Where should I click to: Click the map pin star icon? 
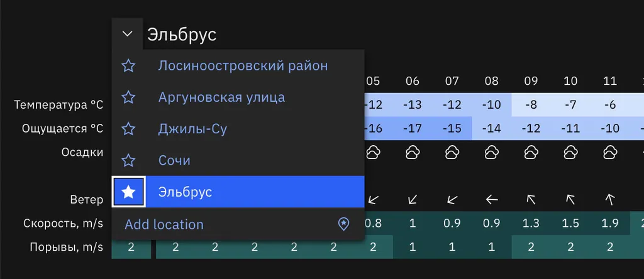click(x=343, y=224)
